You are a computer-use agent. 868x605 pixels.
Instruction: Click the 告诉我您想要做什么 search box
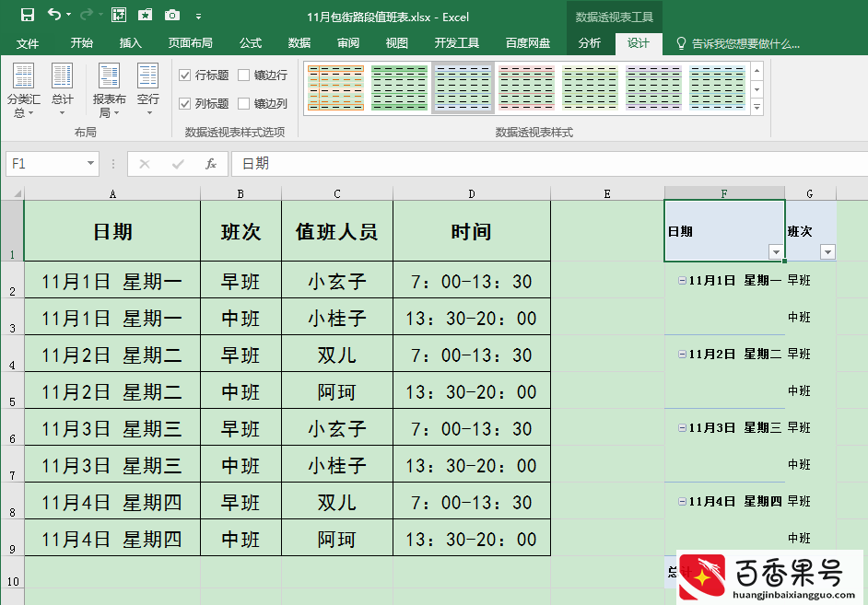[738, 43]
